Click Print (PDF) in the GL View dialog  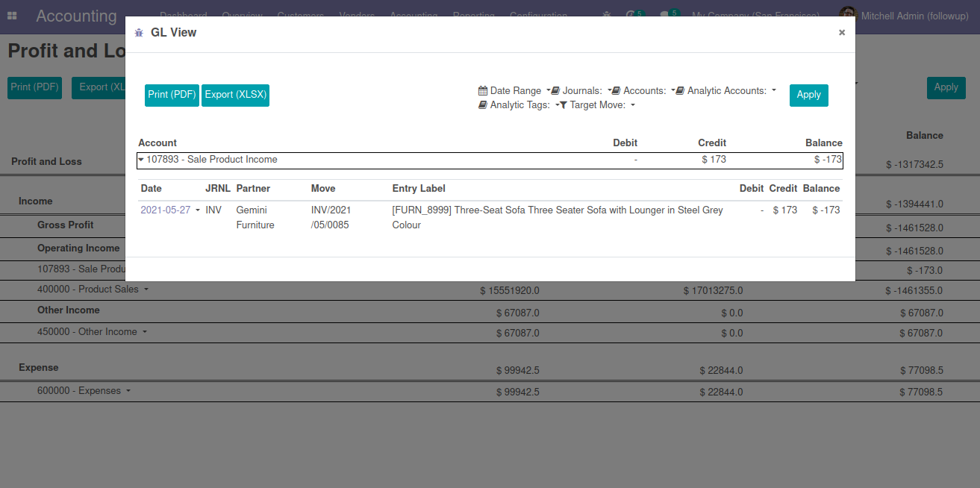click(x=172, y=95)
